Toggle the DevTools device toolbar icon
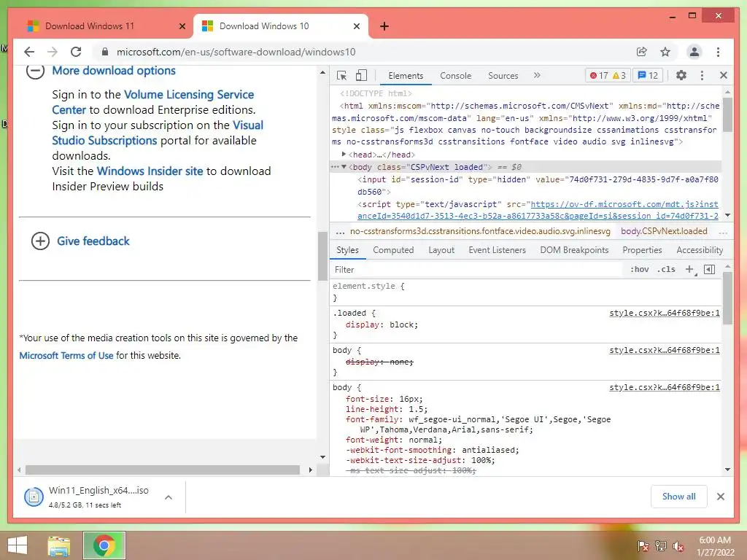 point(362,75)
